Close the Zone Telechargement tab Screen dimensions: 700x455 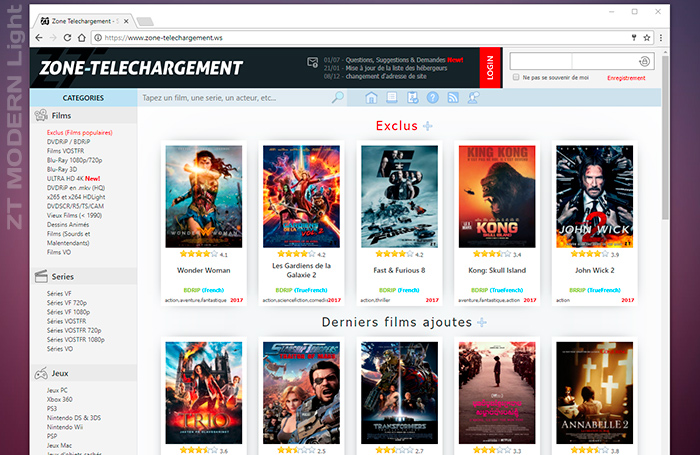(126, 21)
